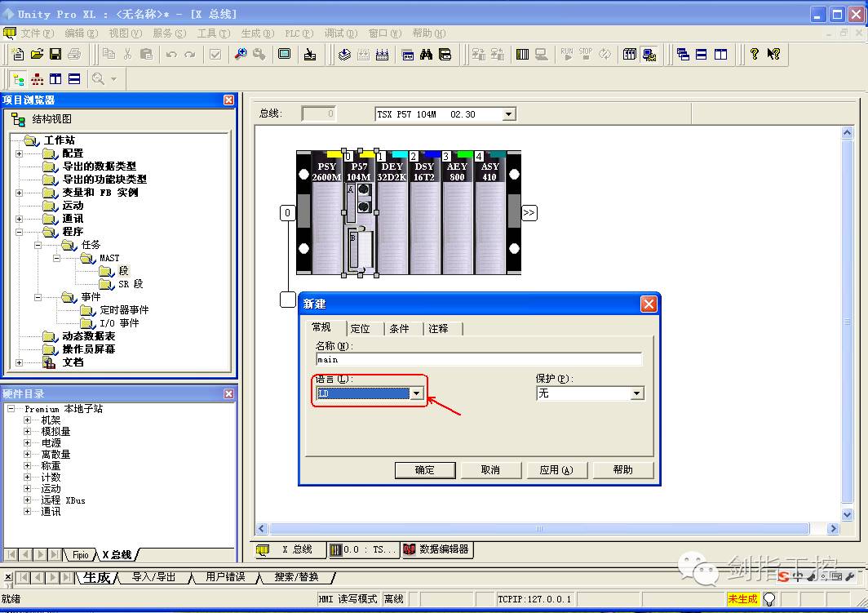
Task: Open the 保护 protection dropdown
Action: [x=637, y=393]
